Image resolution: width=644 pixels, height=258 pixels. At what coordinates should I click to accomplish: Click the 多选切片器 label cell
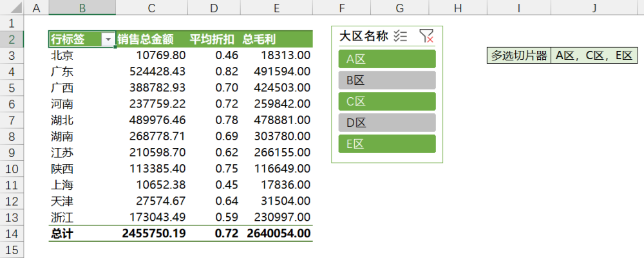[x=519, y=55]
